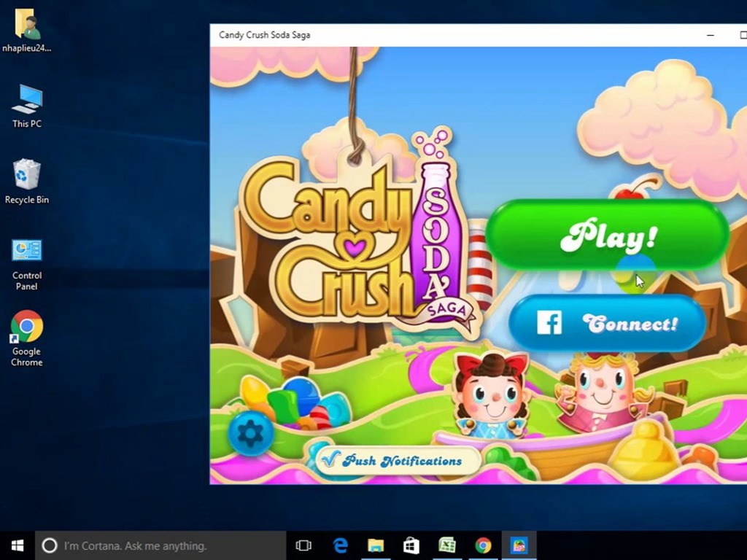
Task: Launch Microsoft Edge from the taskbar
Action: (340, 545)
